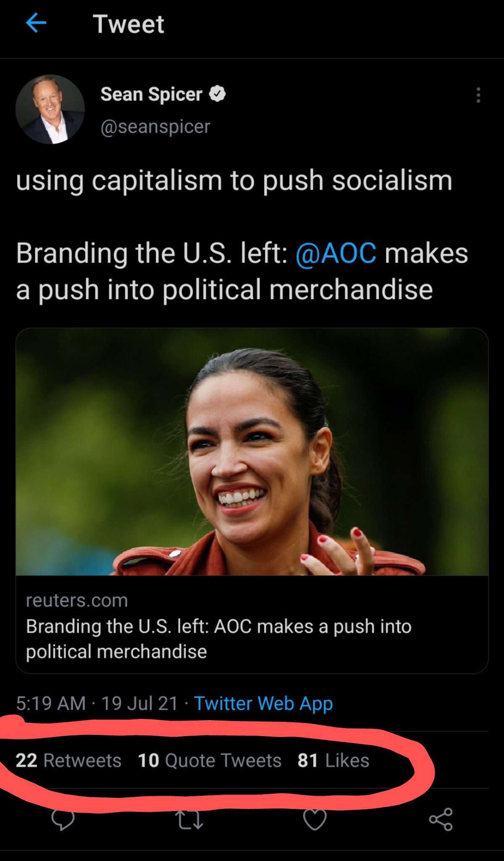Click the Sean Spicer display name

[x=152, y=94]
